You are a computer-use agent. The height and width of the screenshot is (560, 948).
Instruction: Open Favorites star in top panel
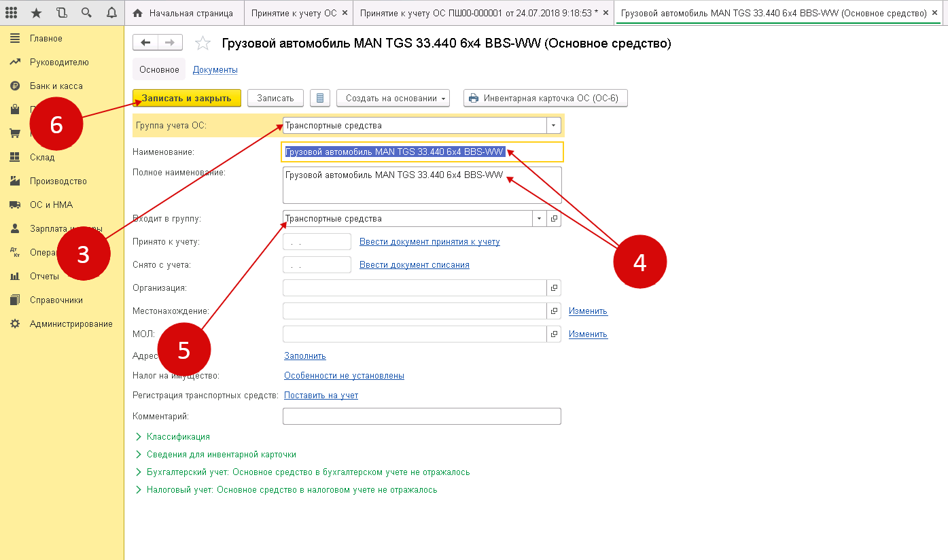click(37, 13)
